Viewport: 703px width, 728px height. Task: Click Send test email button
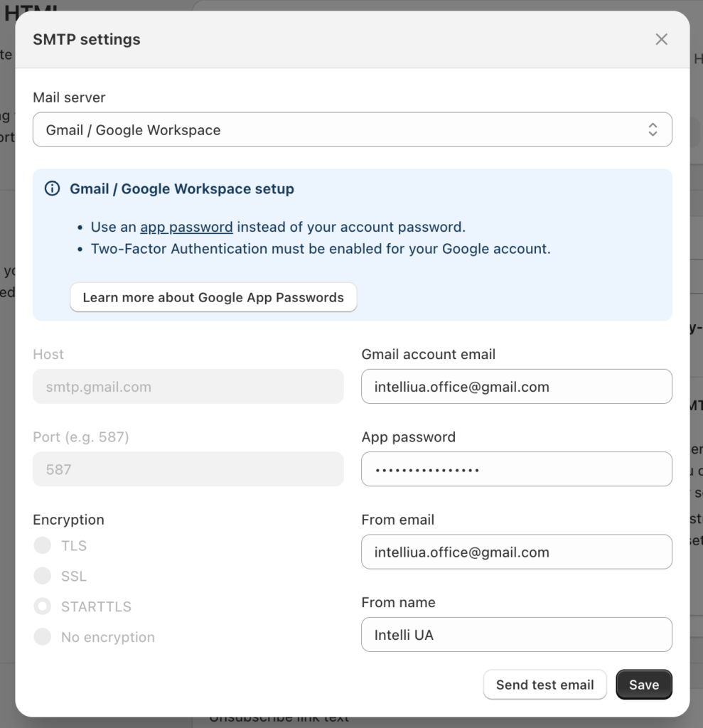[544, 685]
